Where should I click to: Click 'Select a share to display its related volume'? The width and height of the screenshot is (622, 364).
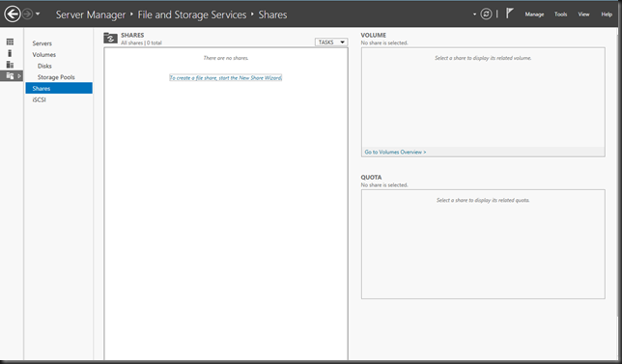483,58
